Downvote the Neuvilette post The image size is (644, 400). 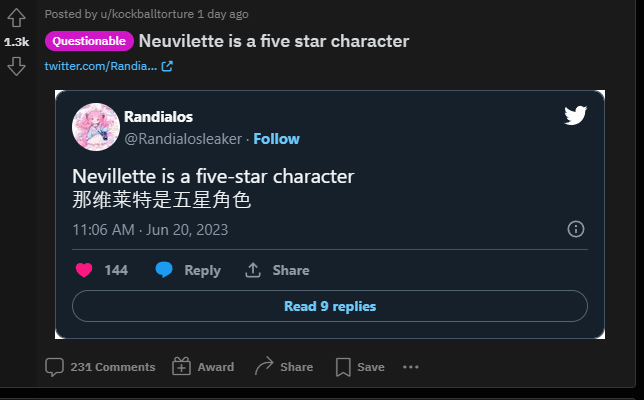16,66
